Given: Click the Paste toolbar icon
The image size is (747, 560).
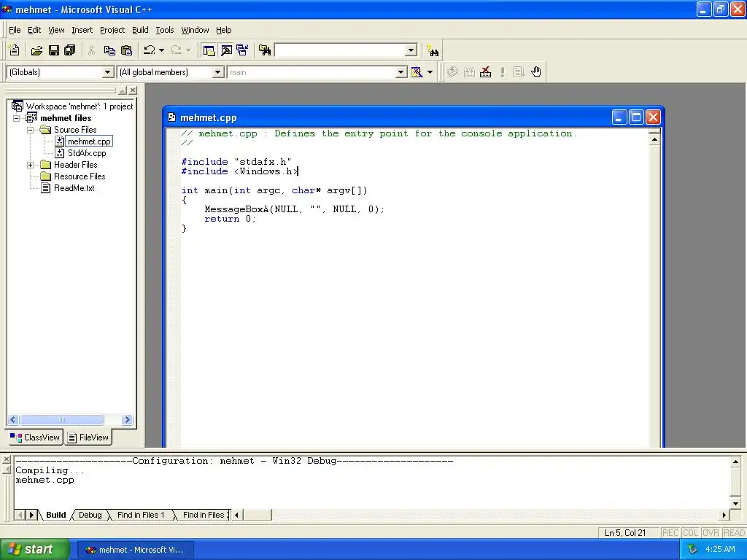Looking at the screenshot, I should click(126, 50).
